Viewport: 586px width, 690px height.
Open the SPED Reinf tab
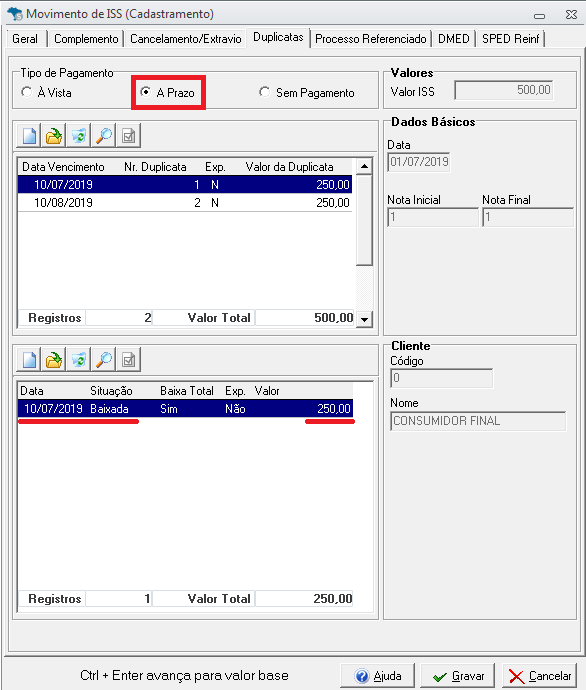[x=511, y=39]
